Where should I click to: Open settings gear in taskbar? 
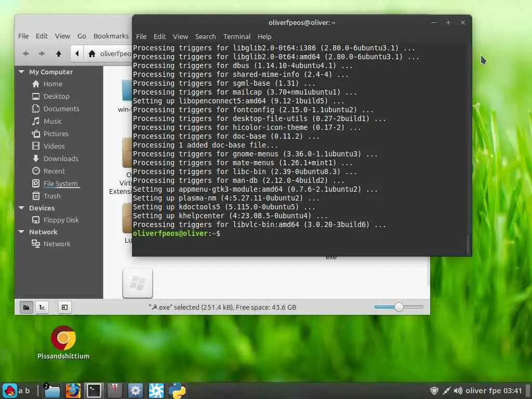[136, 391]
